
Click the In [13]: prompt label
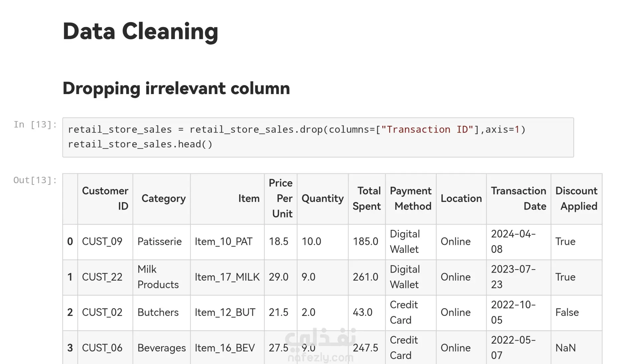coord(35,124)
